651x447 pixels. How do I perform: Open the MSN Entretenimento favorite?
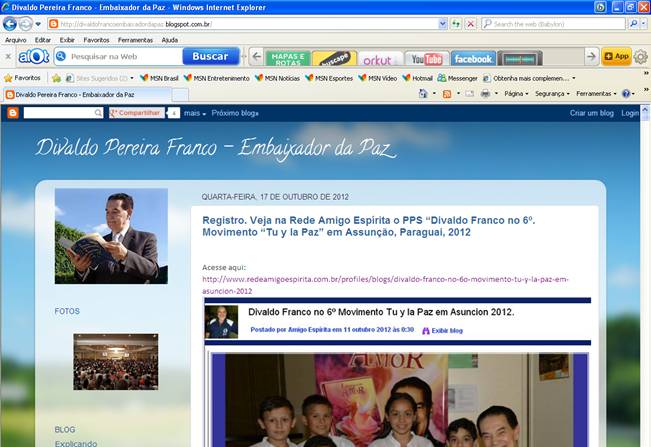(217, 78)
